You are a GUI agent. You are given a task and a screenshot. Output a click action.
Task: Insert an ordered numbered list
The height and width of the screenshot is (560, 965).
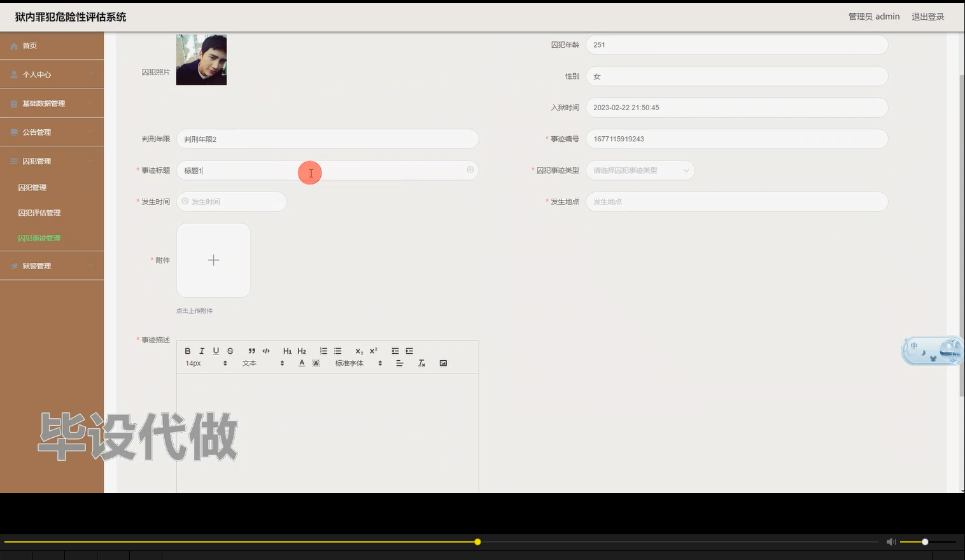[x=323, y=351]
